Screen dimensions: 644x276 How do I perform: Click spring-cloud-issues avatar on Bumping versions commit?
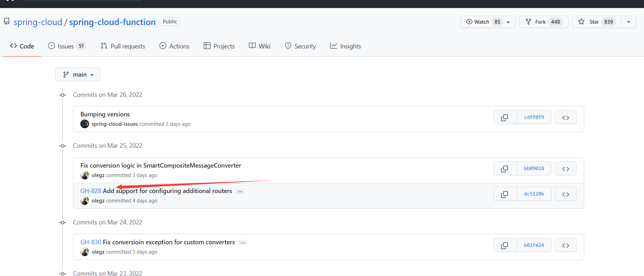(85, 124)
